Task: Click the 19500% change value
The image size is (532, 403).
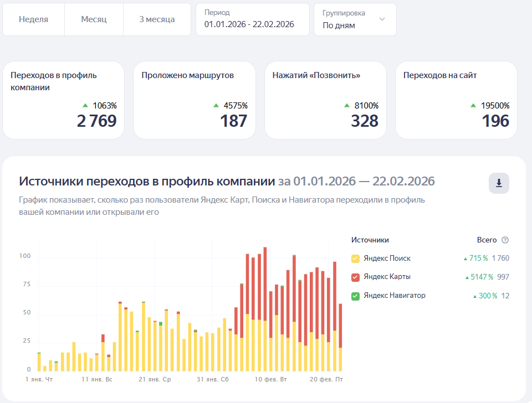Action: [x=495, y=106]
